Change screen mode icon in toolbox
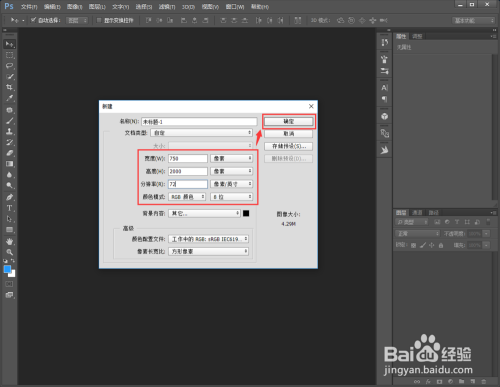 tap(9, 295)
